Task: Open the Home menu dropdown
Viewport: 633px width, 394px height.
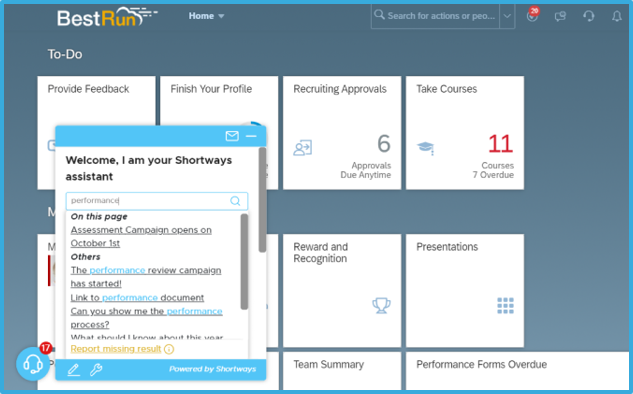Action: coord(206,16)
